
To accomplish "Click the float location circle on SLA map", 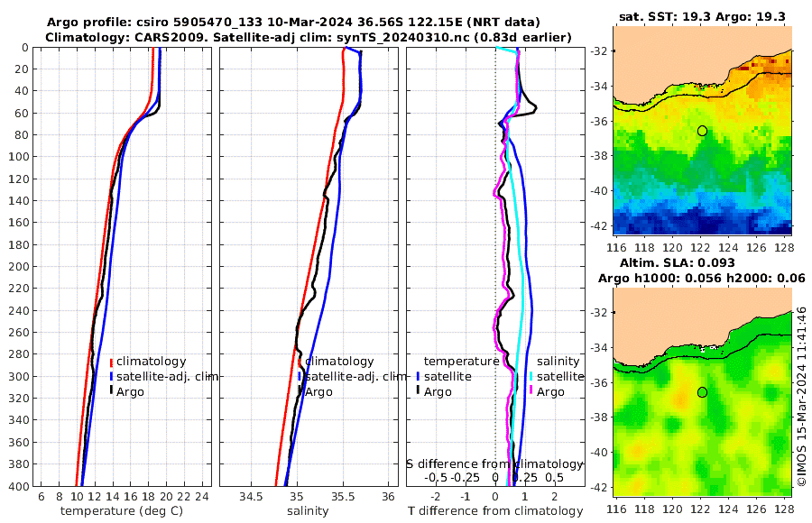I will click(x=702, y=392).
